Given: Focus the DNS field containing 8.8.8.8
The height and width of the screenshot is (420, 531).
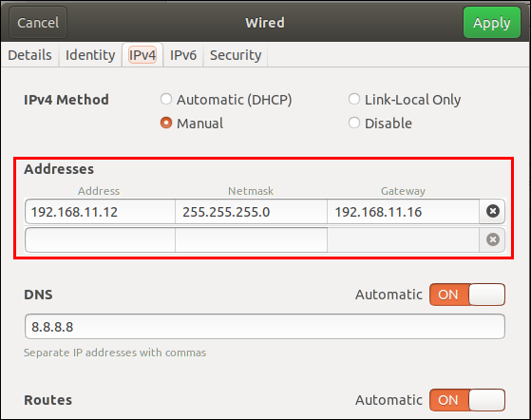Looking at the screenshot, I should click(x=265, y=327).
